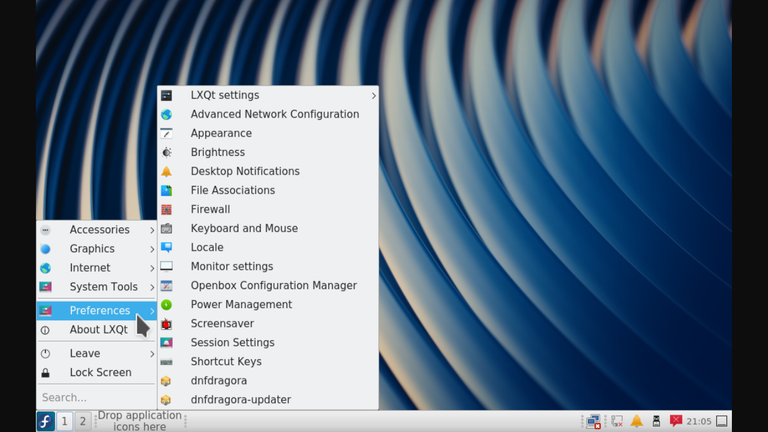Launch Appearance settings
This screenshot has height=432, width=768.
268,133
